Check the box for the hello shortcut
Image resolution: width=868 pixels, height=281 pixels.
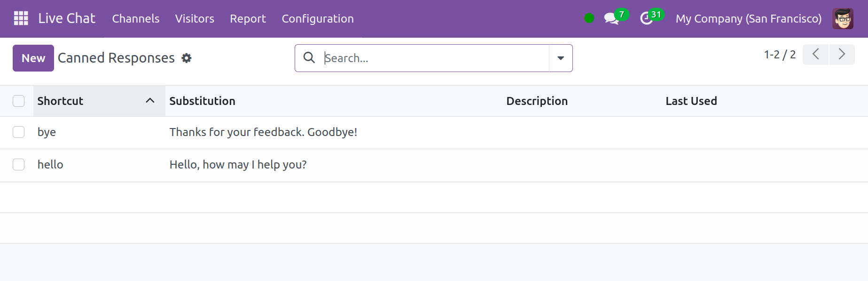(x=19, y=165)
